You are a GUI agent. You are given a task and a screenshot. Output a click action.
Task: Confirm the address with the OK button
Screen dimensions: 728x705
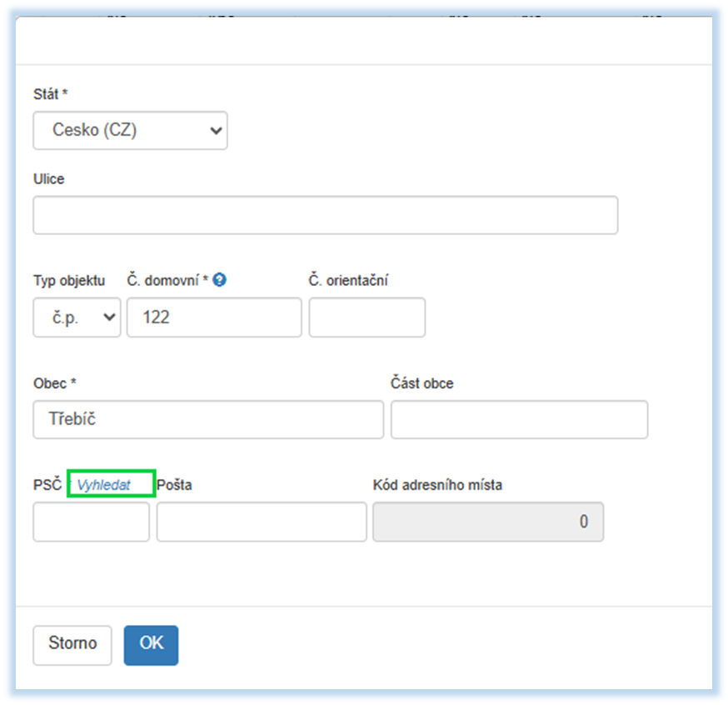tap(151, 645)
